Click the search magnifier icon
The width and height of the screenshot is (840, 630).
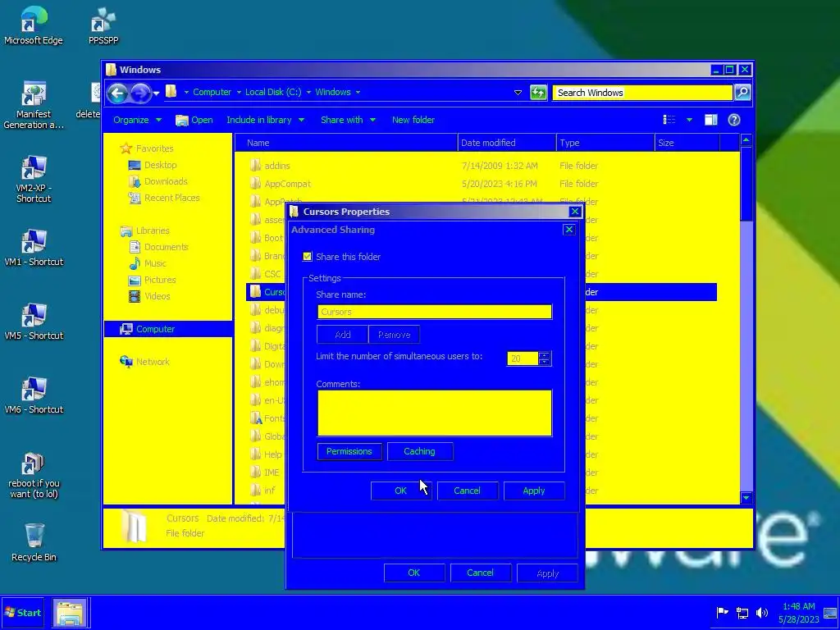click(742, 92)
